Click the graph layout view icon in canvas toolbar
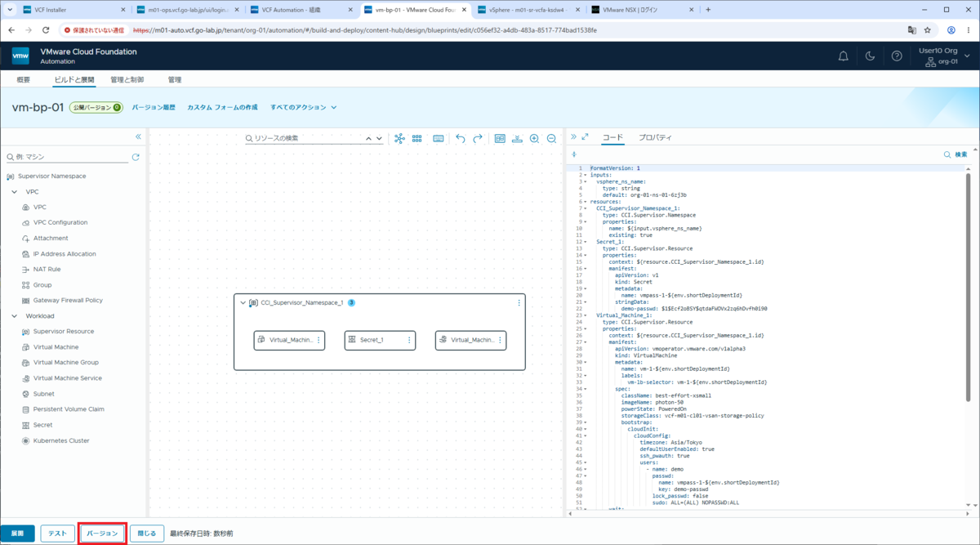This screenshot has width=980, height=545. 399,139
